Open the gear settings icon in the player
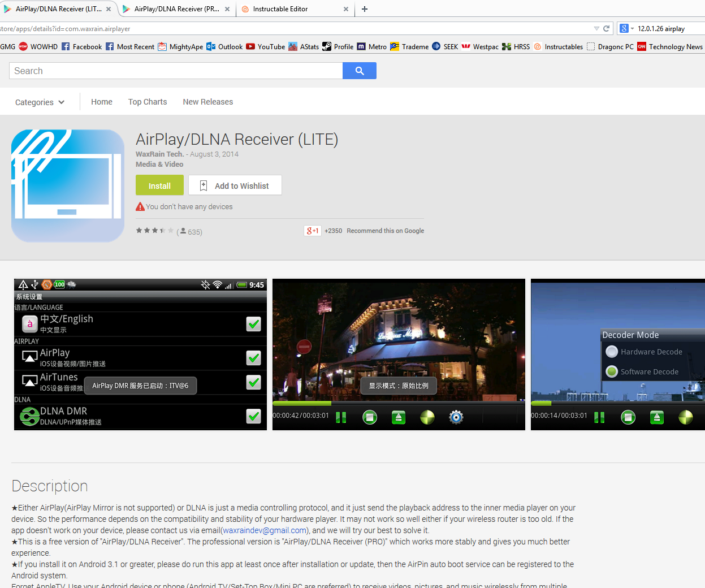The image size is (705, 588). (456, 417)
